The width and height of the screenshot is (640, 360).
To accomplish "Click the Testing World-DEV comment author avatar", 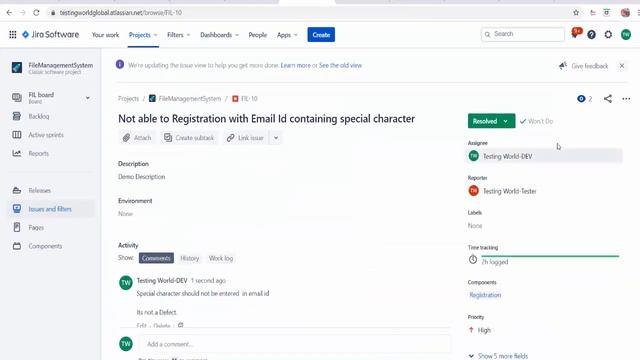I will [x=126, y=283].
